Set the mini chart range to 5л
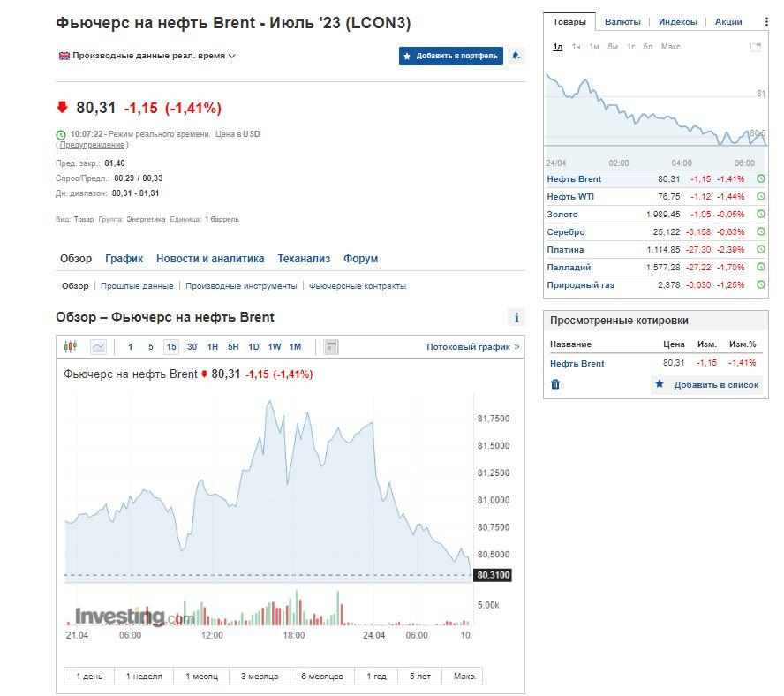This screenshot has width=784, height=696. pyautogui.click(x=647, y=47)
